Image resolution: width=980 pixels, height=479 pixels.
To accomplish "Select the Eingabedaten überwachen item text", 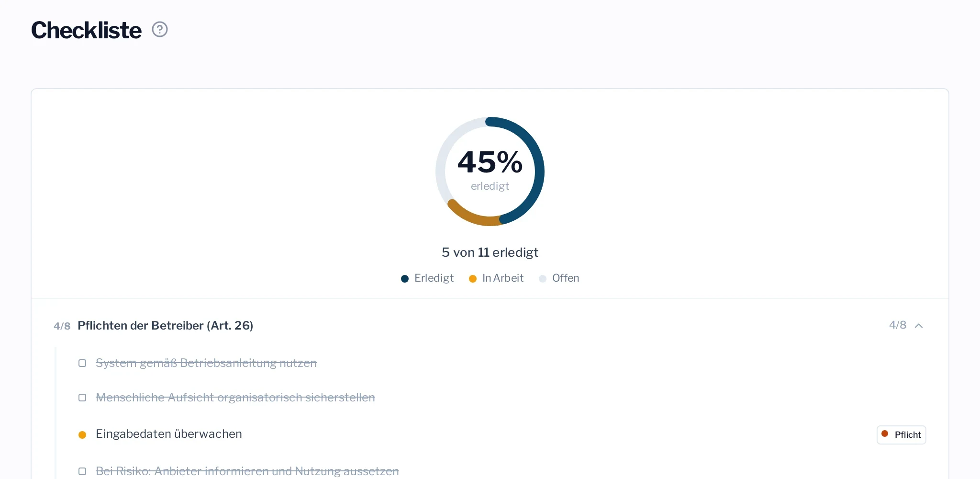I will (169, 434).
